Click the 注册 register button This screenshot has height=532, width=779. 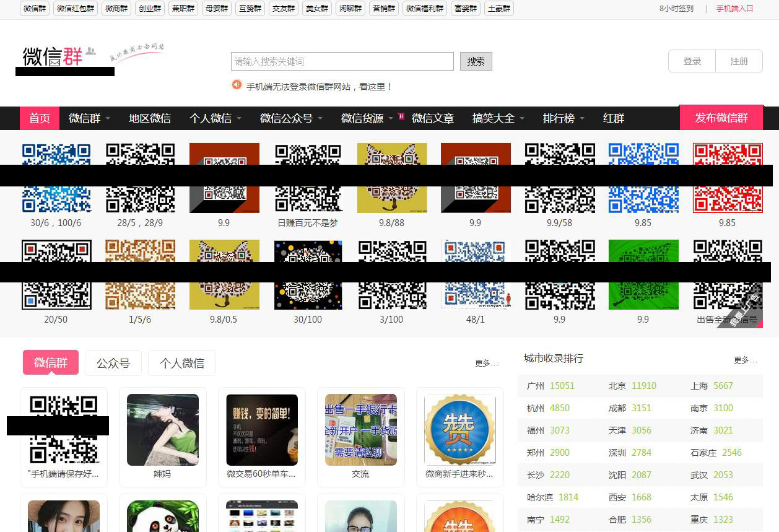[739, 61]
